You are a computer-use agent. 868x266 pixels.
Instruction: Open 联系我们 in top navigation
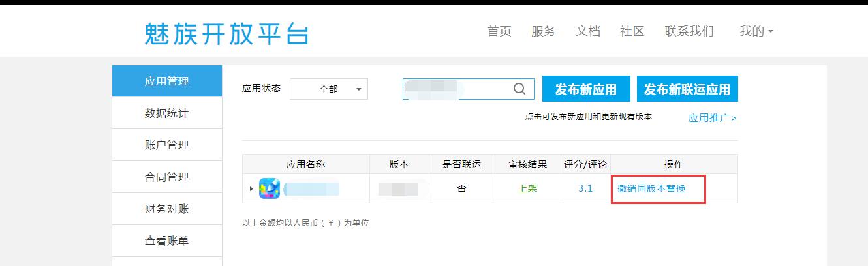point(689,31)
